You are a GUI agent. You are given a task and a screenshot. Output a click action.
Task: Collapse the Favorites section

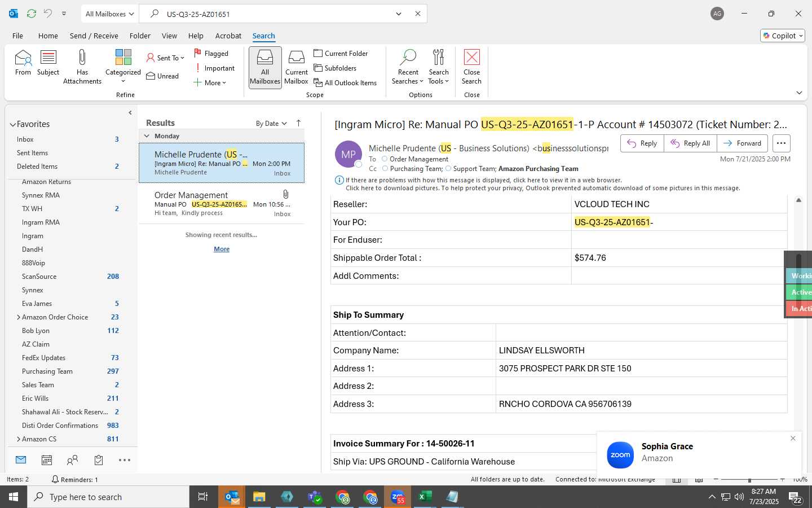click(12, 124)
